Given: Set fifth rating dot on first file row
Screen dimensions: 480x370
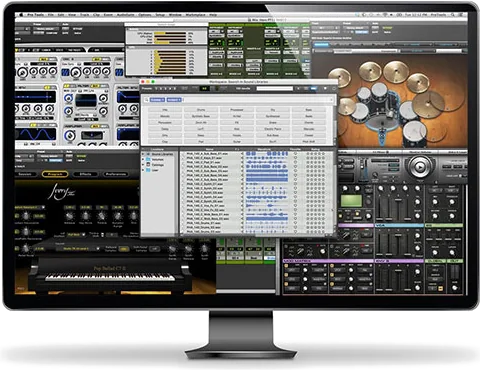Looking at the screenshot, I should point(323,154).
